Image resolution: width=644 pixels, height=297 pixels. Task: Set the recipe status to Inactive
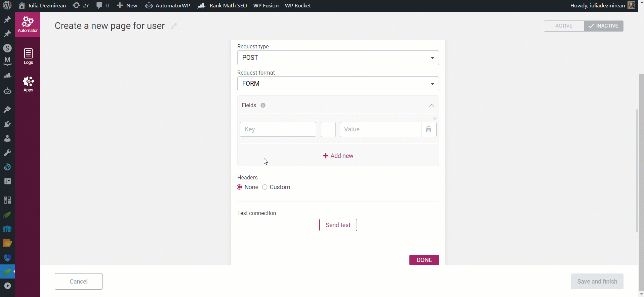point(604,26)
